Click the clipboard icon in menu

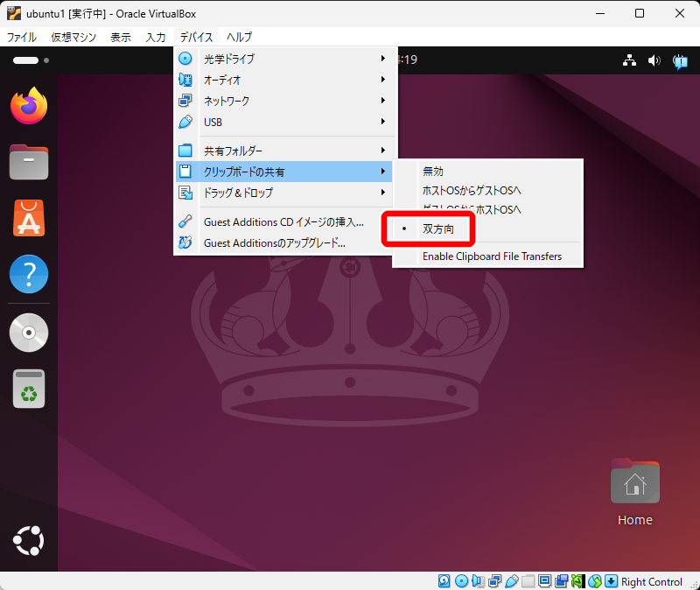(185, 171)
